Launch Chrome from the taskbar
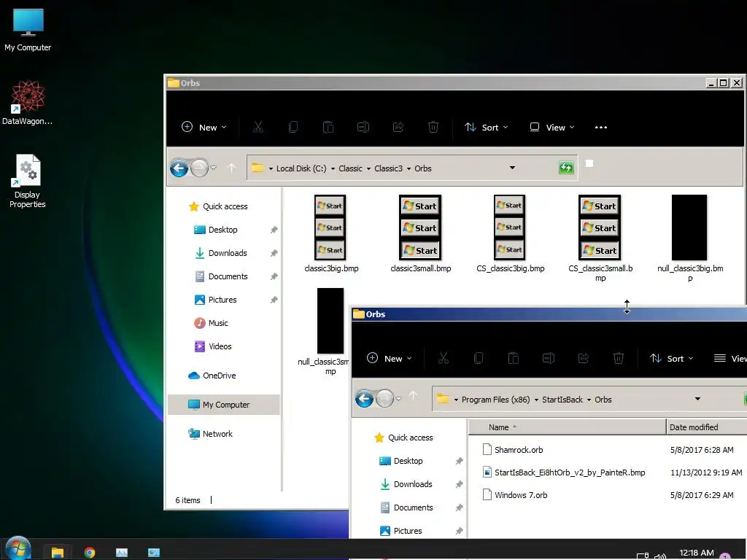Screen dimensions: 747x560 point(90,552)
